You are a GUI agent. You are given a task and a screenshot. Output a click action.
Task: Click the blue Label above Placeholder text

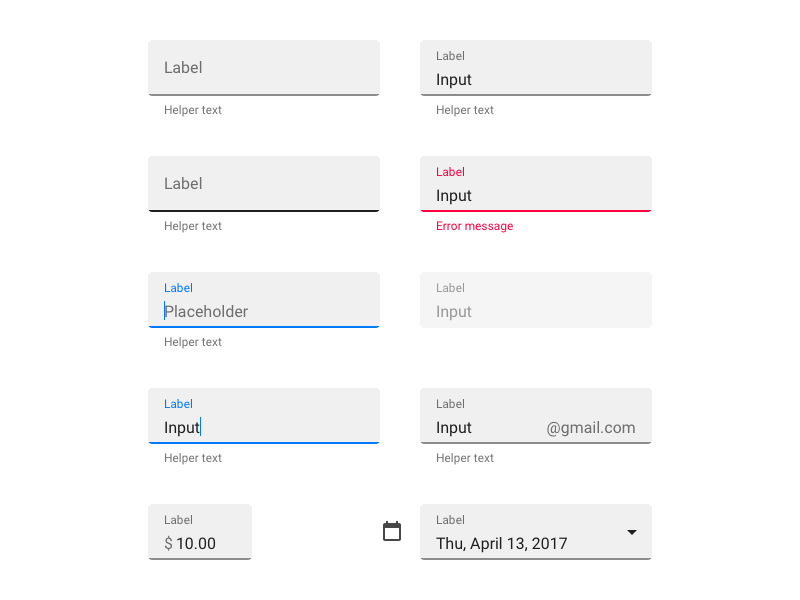tap(178, 288)
